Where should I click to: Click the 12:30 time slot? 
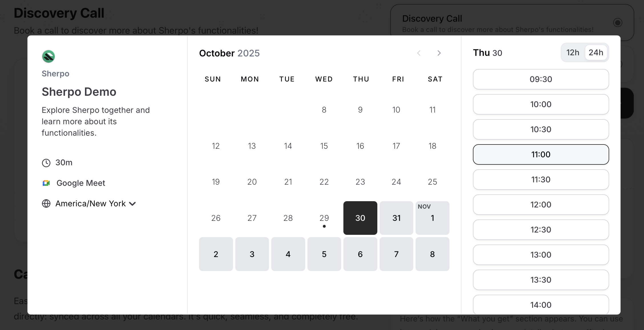point(541,230)
